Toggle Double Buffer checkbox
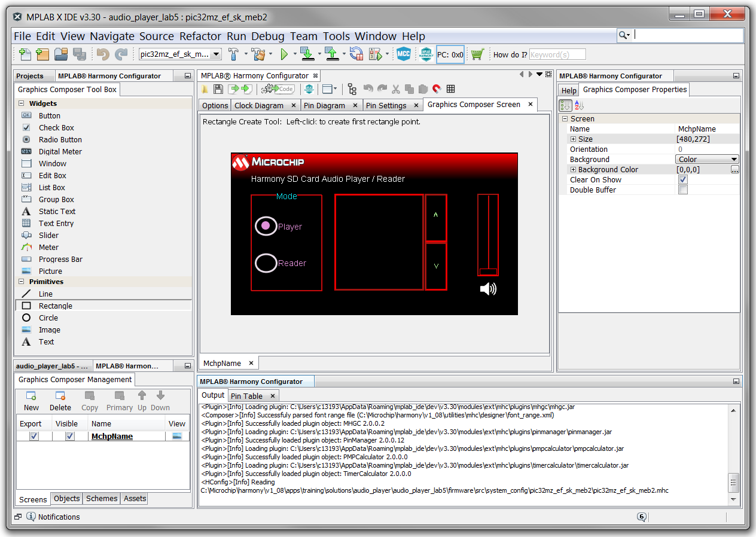Viewport: 756px width, 537px height. pyautogui.click(x=683, y=190)
